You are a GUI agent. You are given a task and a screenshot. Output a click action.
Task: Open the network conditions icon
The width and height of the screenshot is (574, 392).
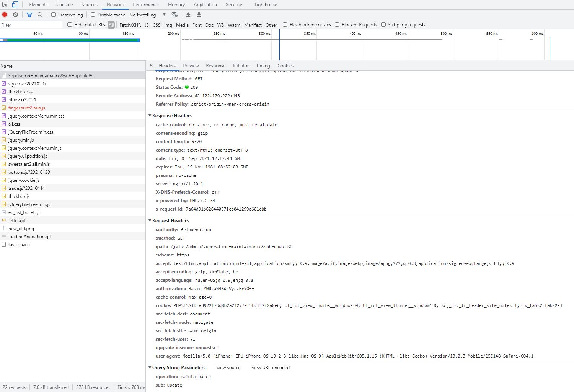174,15
